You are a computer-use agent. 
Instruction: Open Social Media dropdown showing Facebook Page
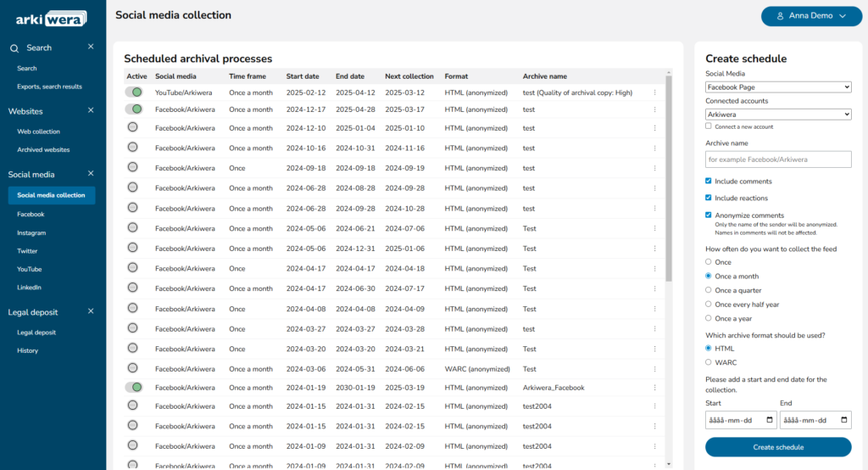pyautogui.click(x=778, y=87)
